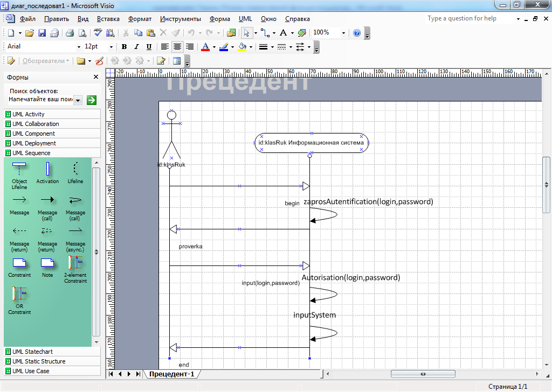The image size is (552, 392).
Task: Toggle Bold formatting
Action: (124, 47)
